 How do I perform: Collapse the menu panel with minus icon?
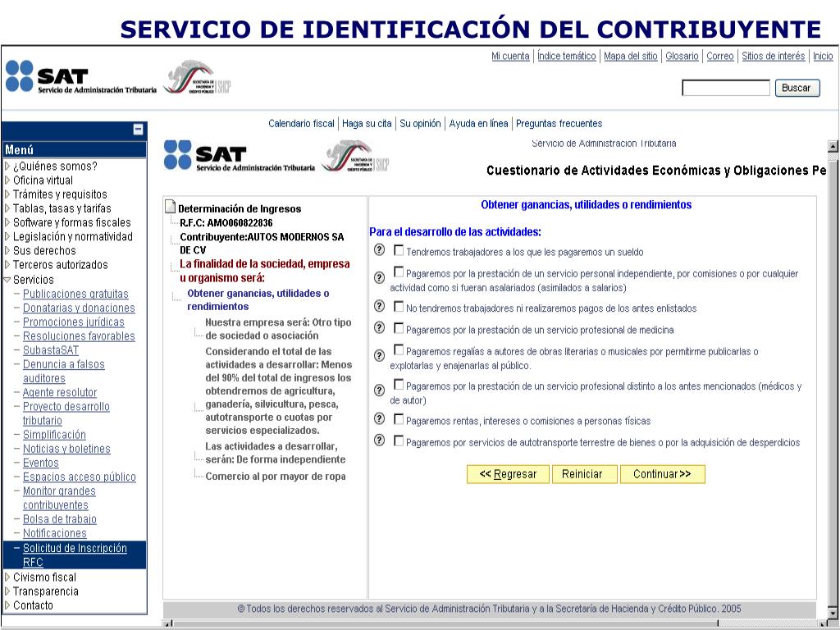(138, 129)
